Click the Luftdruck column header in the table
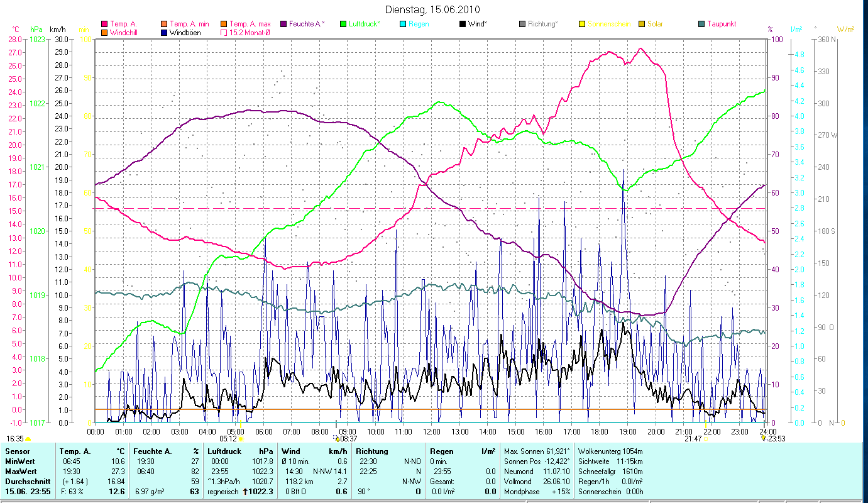The height and width of the screenshot is (503, 868). 224,451
